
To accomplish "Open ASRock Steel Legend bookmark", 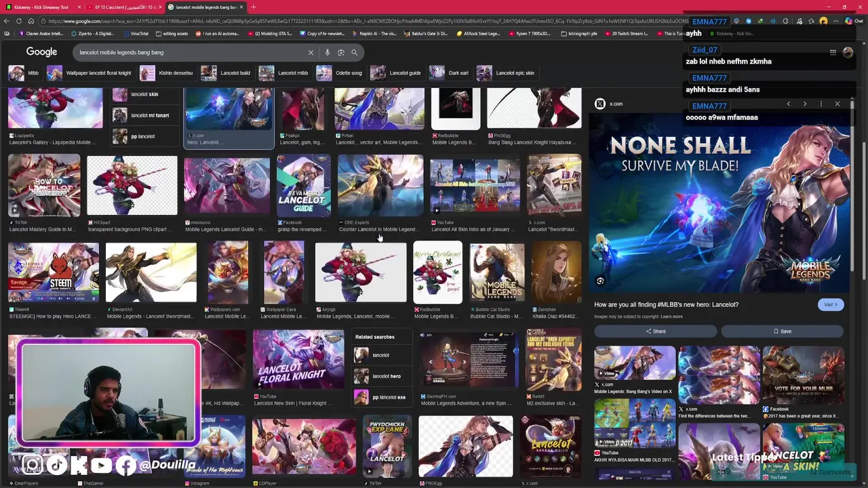I will (x=479, y=33).
